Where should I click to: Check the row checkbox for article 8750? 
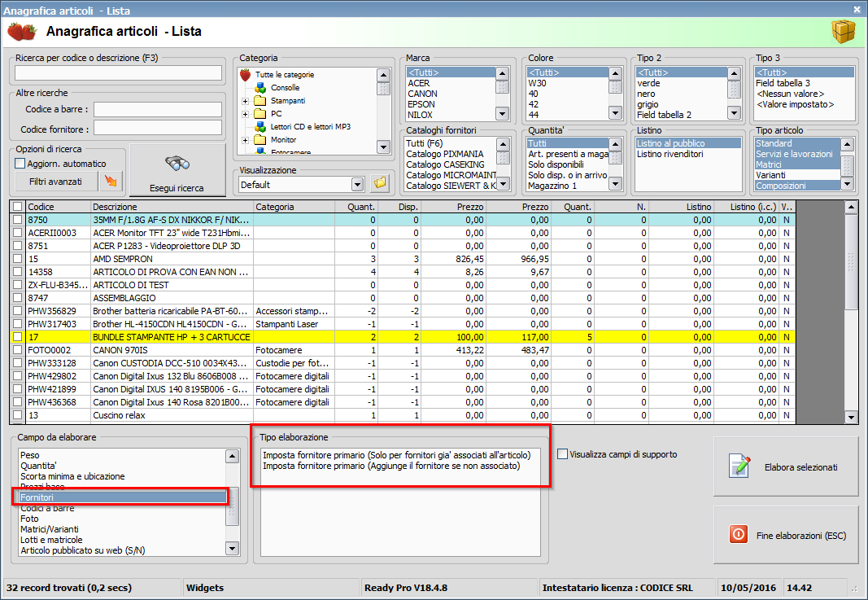[17, 220]
